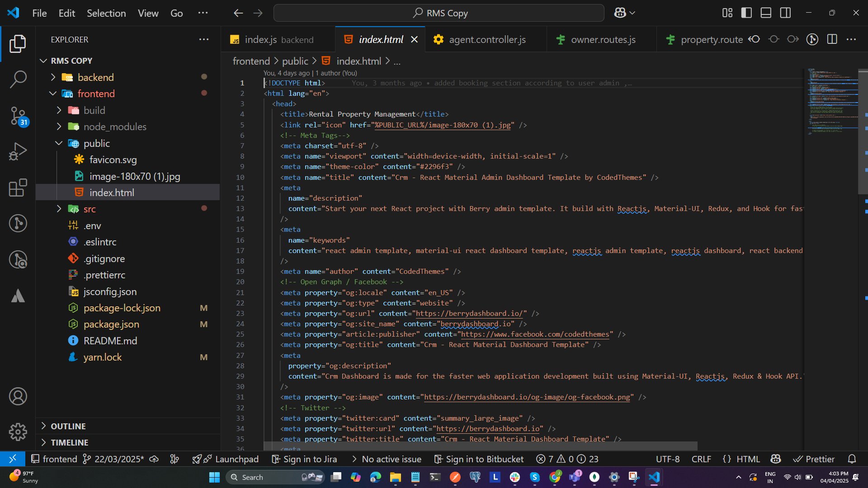
Task: Expand the OUTLINE section
Action: 68,426
